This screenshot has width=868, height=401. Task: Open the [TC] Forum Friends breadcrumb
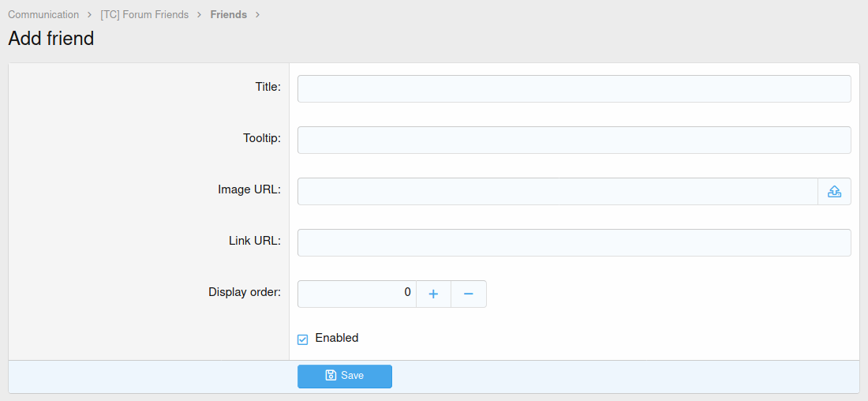coord(144,14)
